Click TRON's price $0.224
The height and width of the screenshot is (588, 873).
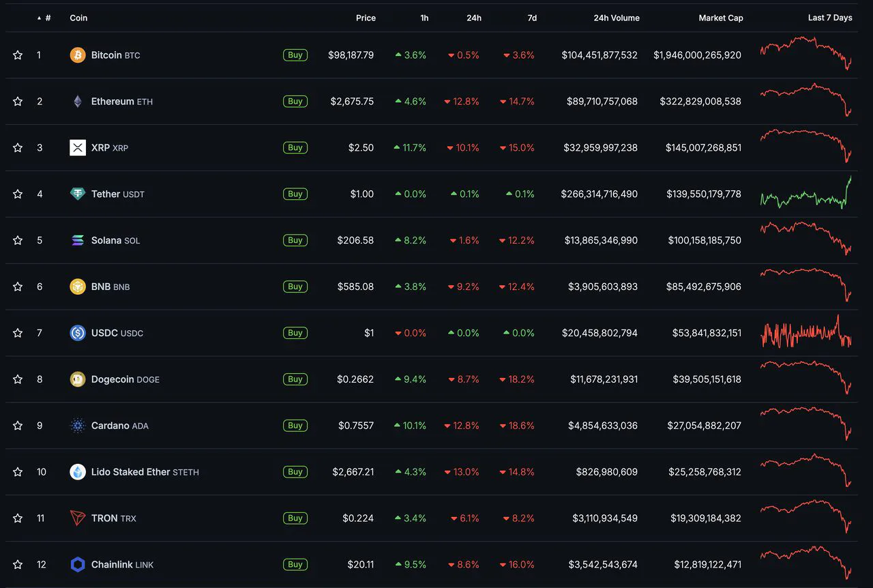[358, 518]
